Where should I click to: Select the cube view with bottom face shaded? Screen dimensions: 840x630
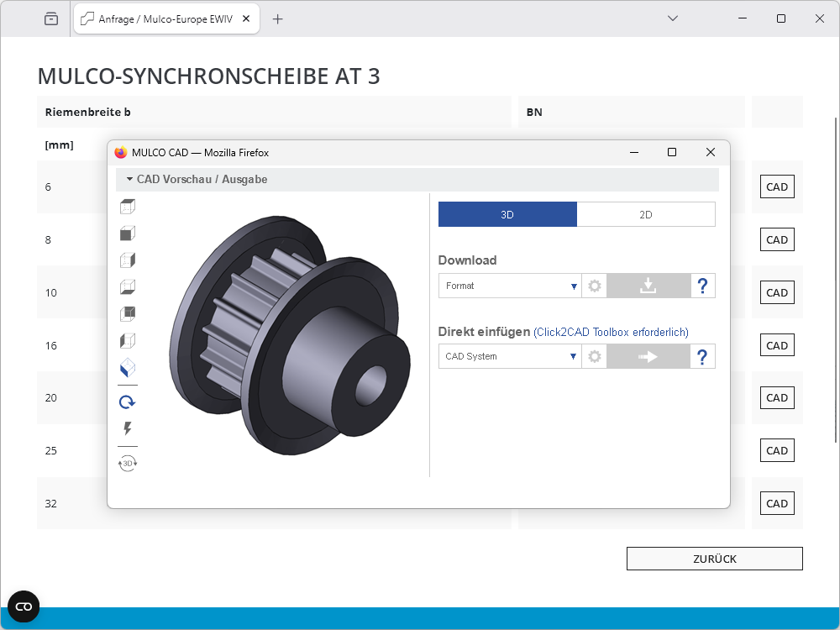pos(128,287)
